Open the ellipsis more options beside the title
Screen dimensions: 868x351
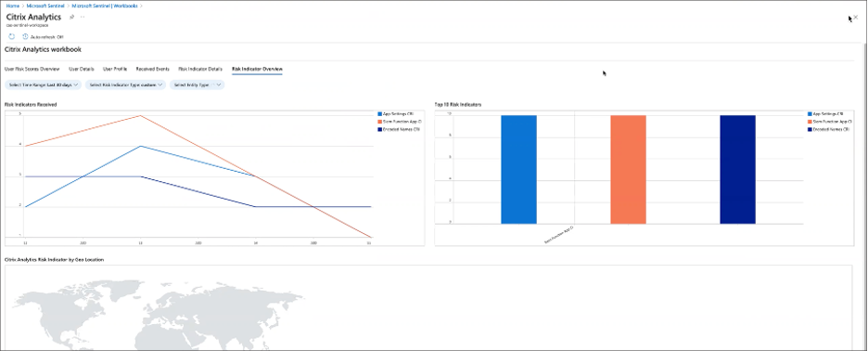[x=83, y=18]
